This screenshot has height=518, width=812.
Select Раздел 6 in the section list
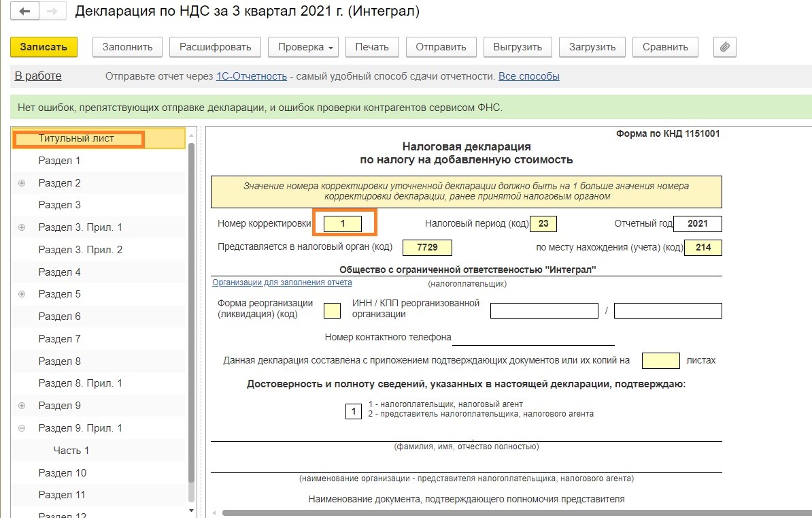pos(99,317)
